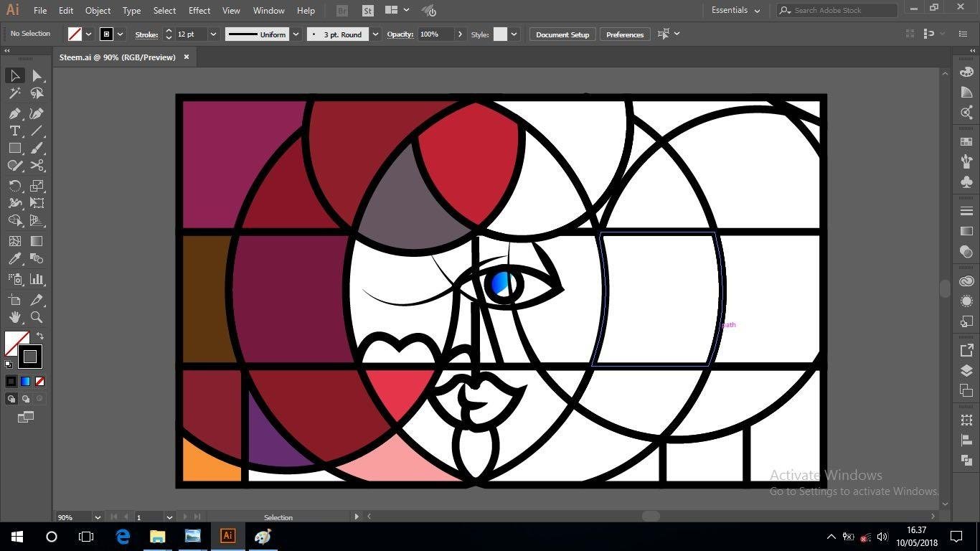The width and height of the screenshot is (980, 551).
Task: Activate the Shape Builder tool
Action: click(14, 220)
